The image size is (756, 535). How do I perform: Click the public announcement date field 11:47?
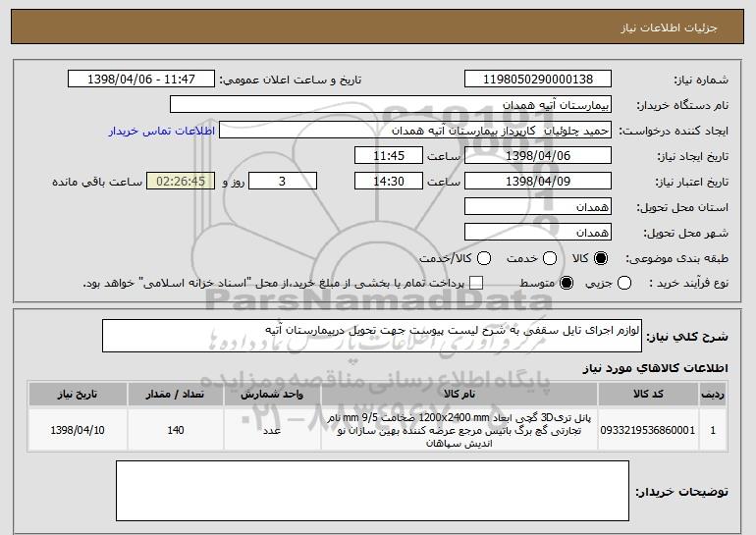tap(141, 80)
